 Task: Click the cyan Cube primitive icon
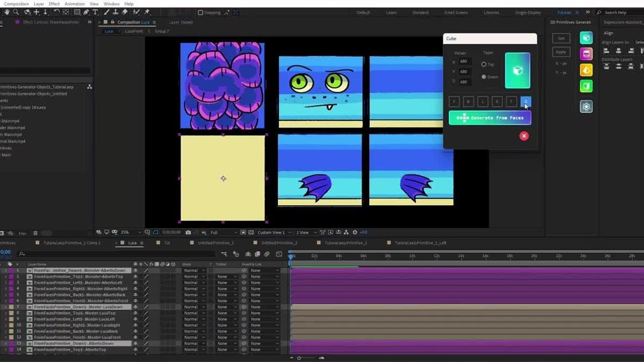tap(586, 38)
